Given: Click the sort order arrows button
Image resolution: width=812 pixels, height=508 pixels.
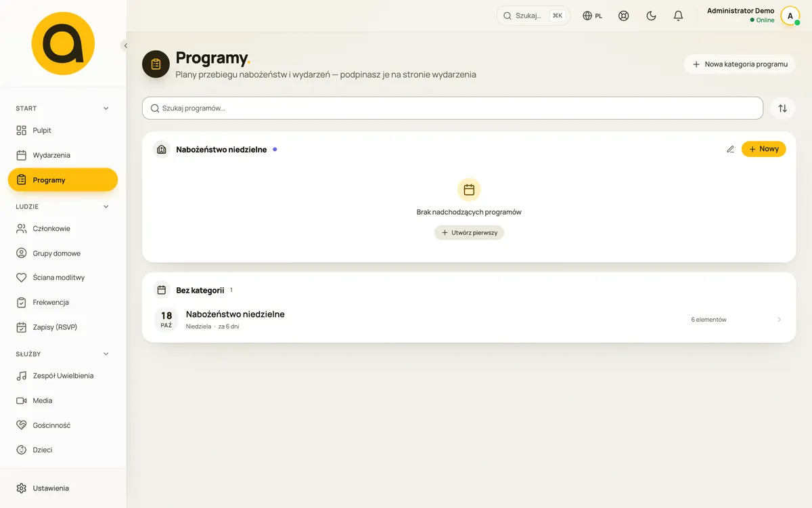Looking at the screenshot, I should [782, 108].
